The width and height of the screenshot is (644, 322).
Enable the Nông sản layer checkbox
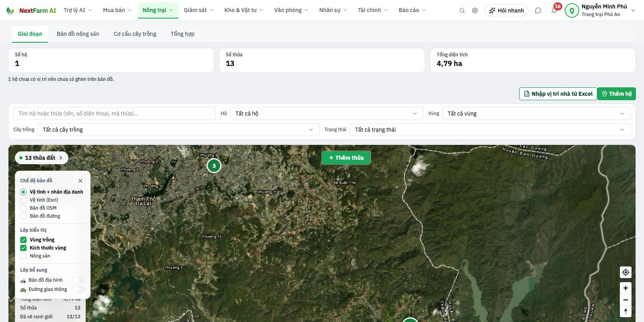[23, 256]
